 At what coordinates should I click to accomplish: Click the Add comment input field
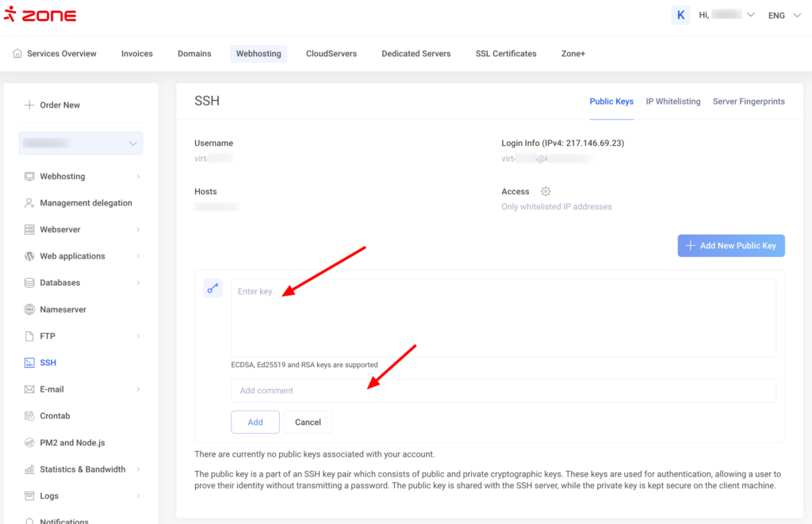pyautogui.click(x=503, y=390)
